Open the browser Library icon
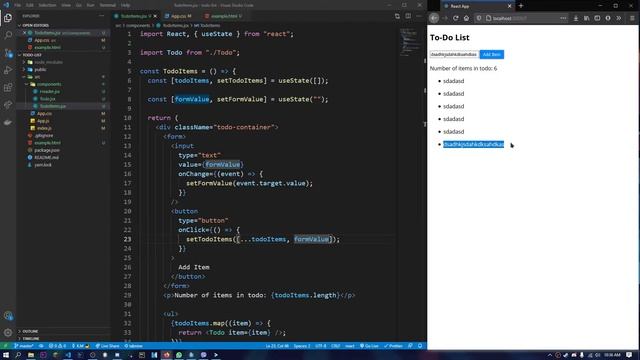The image size is (640, 360). pos(587,18)
